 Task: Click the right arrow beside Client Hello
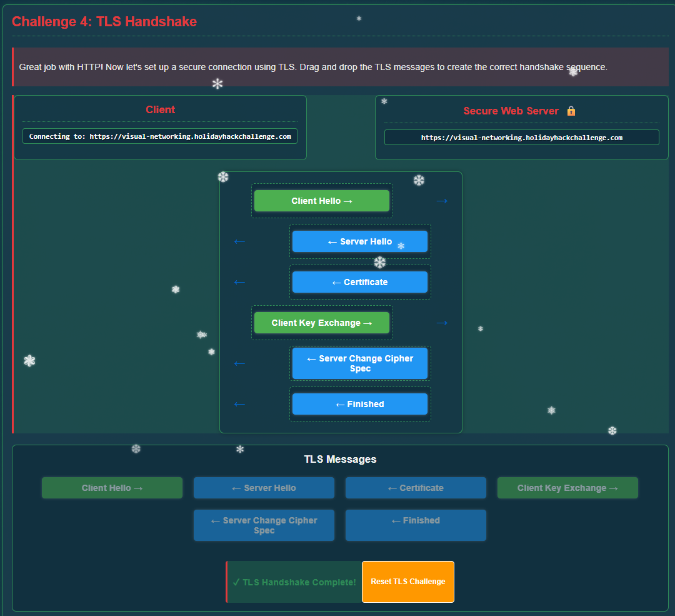point(442,200)
